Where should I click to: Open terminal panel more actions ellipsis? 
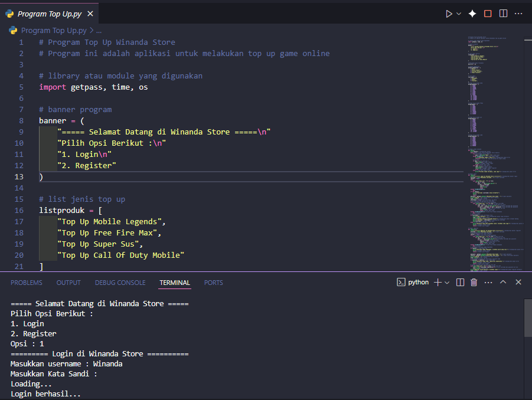[488, 283]
